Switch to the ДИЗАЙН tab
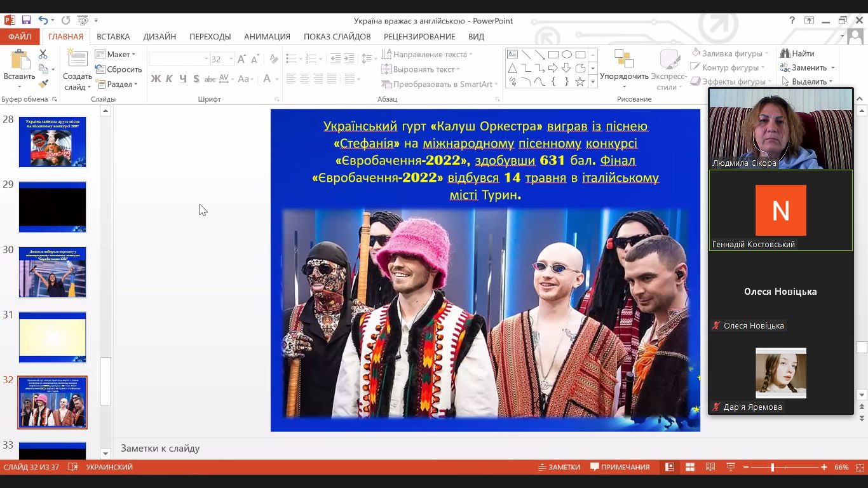Screen dimensions: 868x488 point(159,36)
